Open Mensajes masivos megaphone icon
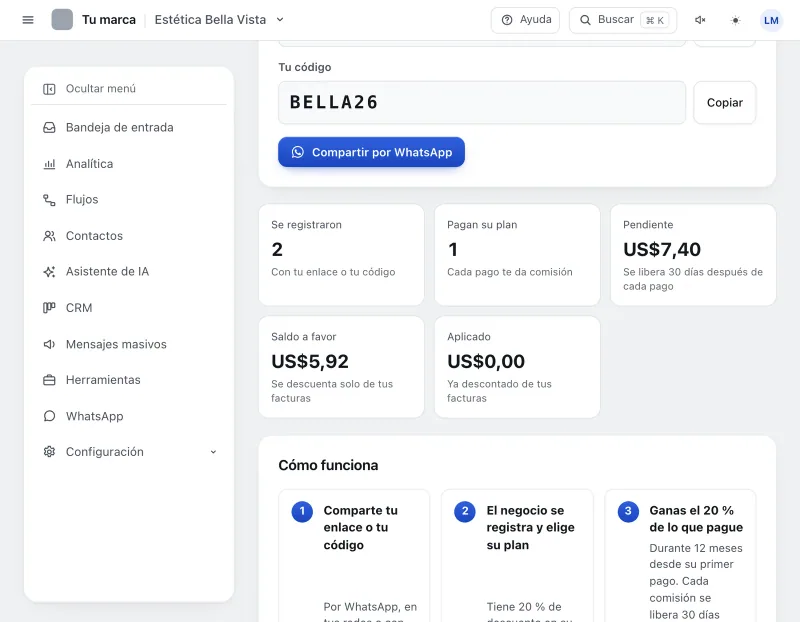This screenshot has height=622, width=800. point(49,344)
